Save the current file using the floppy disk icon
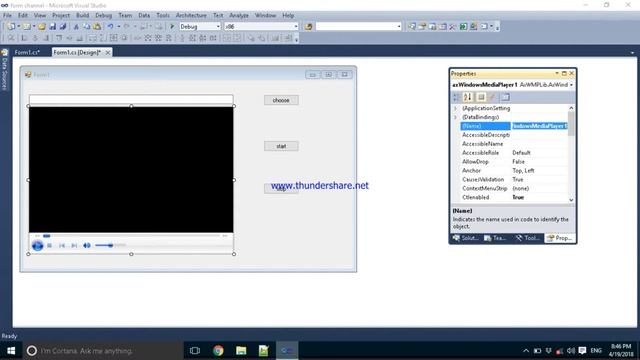The height and width of the screenshot is (360, 640). (53, 27)
